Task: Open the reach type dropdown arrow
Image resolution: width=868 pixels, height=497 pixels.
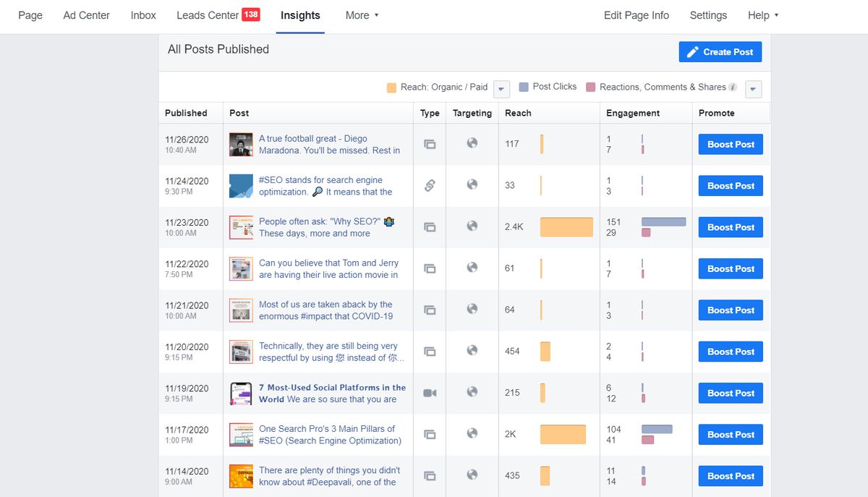Action: point(502,89)
